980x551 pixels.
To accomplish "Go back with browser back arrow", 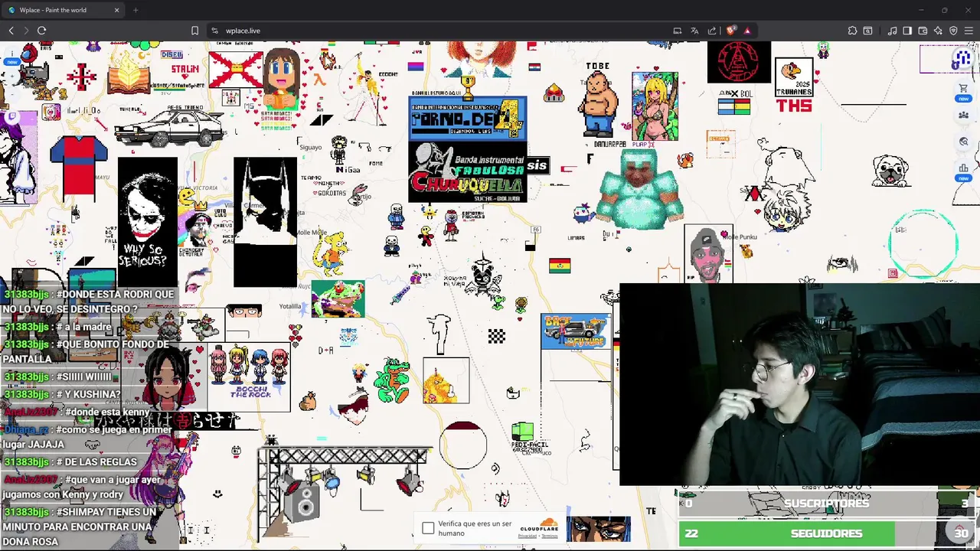I will tap(11, 31).
